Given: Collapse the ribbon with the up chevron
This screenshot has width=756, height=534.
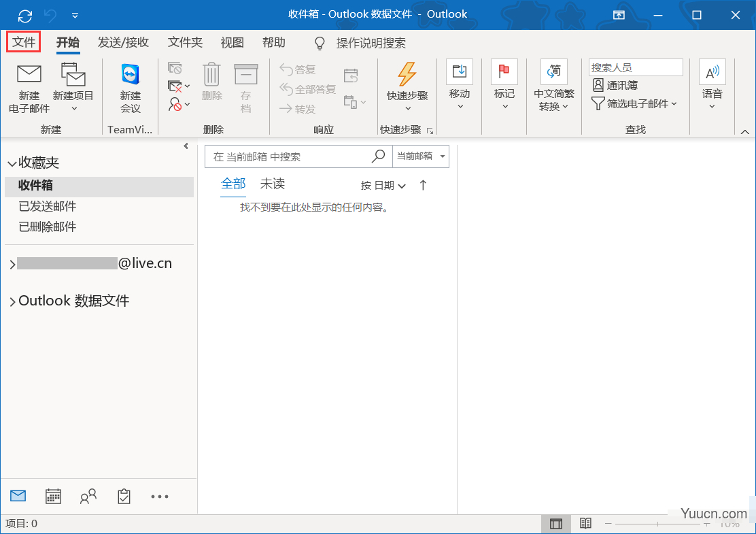Looking at the screenshot, I should [x=745, y=132].
